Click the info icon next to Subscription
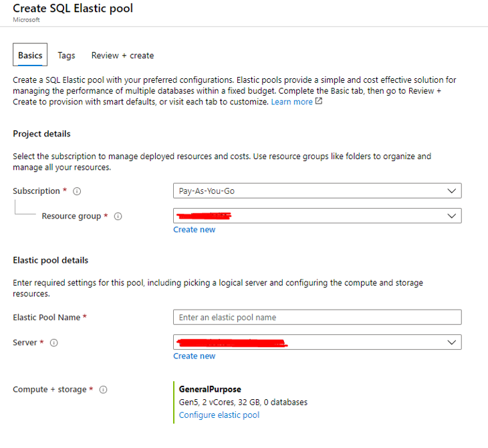The width and height of the screenshot is (488, 448). point(77,191)
